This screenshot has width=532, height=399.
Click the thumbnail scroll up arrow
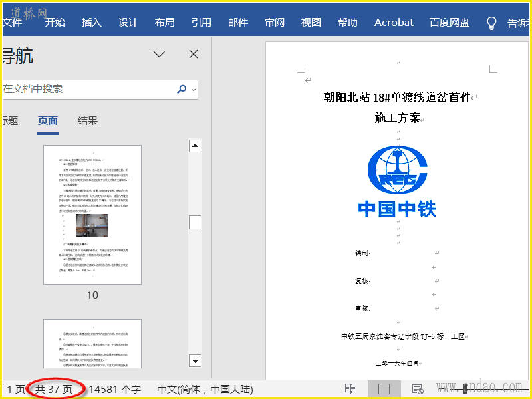coord(195,146)
